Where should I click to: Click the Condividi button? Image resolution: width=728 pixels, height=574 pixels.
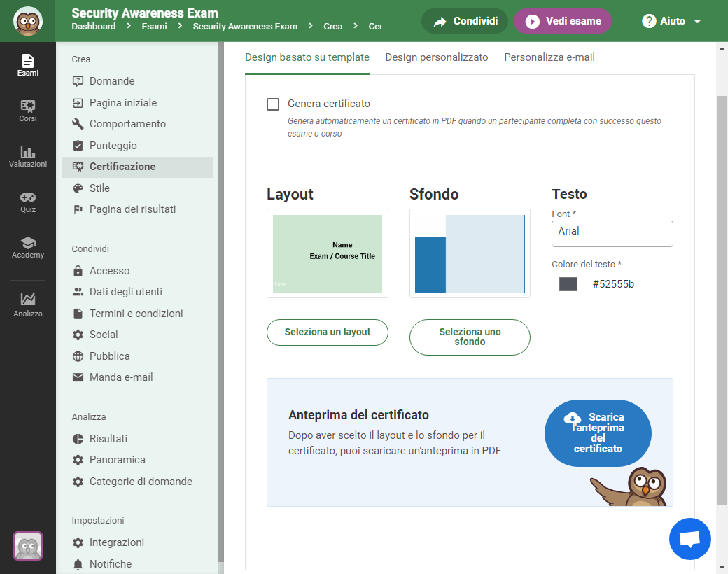[465, 21]
